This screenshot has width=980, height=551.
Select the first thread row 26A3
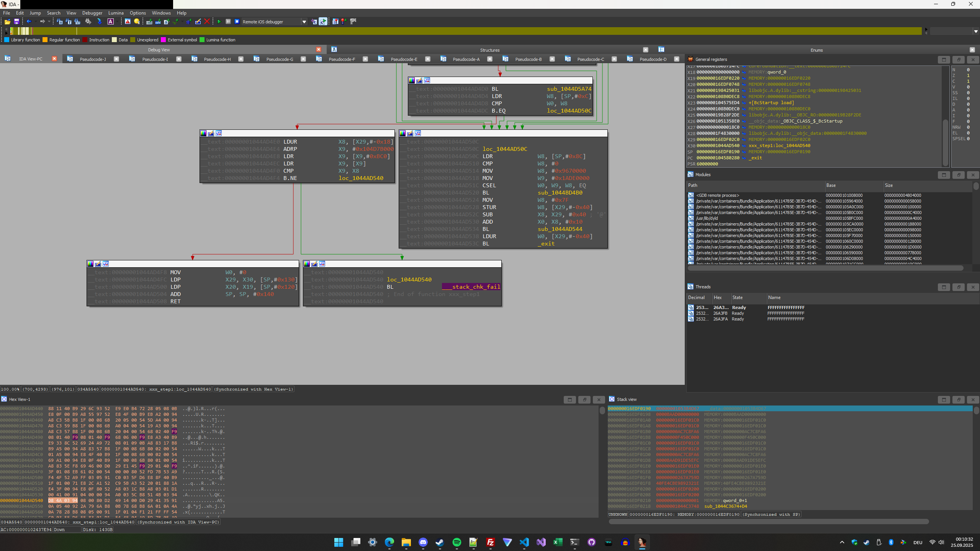pyautogui.click(x=721, y=307)
